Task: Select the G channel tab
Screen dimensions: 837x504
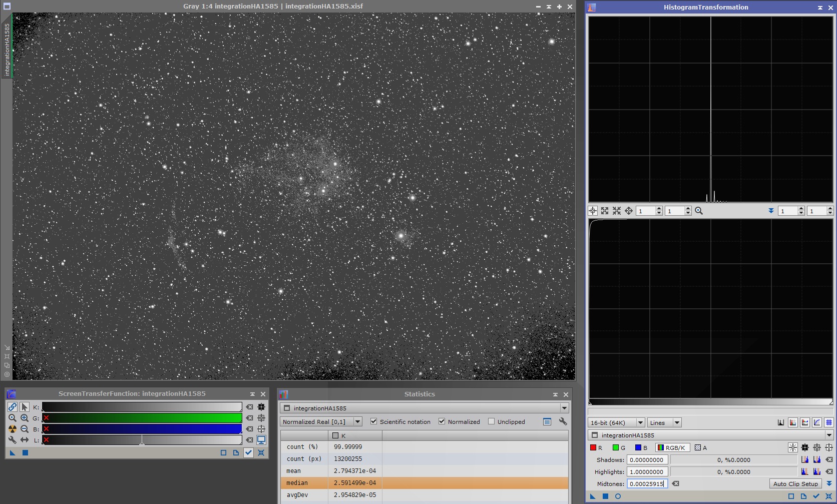Action: [619, 447]
